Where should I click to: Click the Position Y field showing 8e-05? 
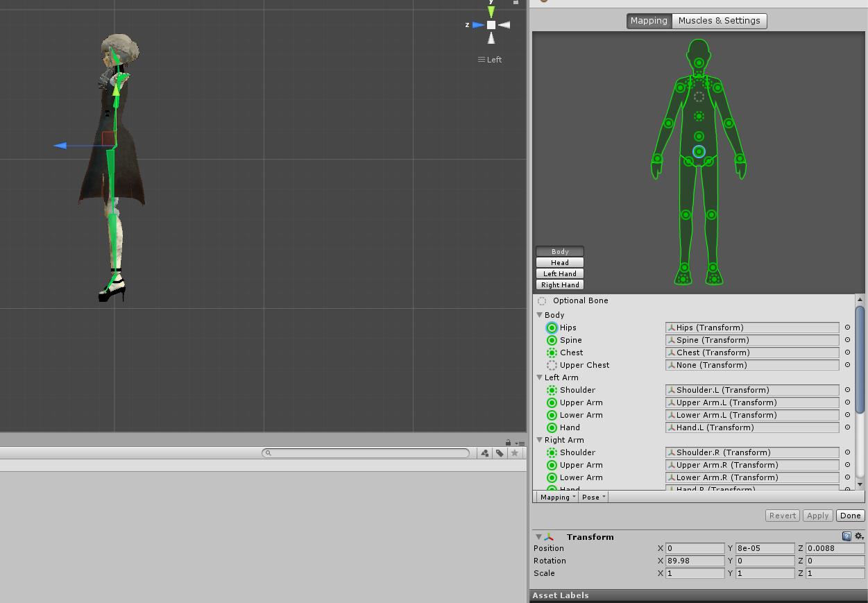(765, 548)
